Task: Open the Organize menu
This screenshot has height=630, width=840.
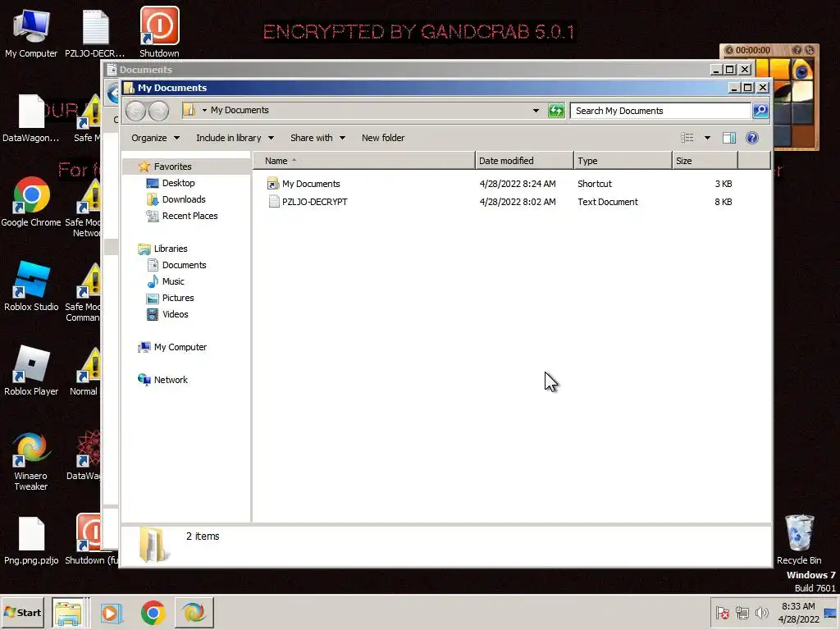Action: [x=155, y=138]
